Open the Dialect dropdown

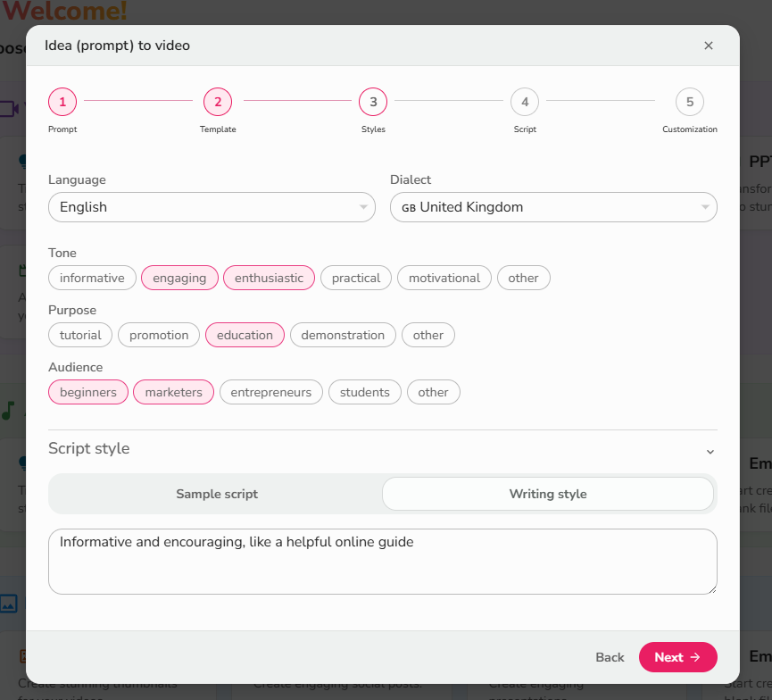click(x=553, y=207)
